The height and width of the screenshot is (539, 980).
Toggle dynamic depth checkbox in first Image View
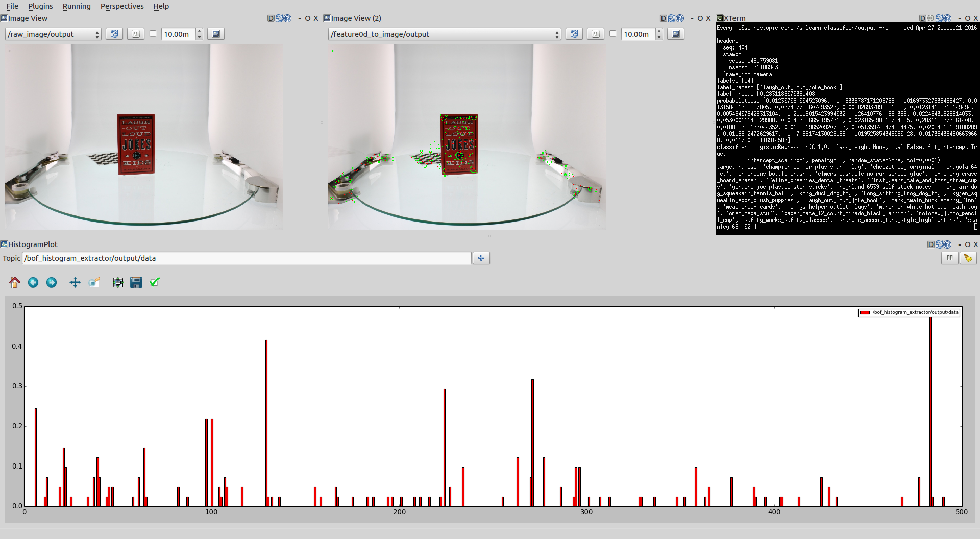click(x=153, y=34)
